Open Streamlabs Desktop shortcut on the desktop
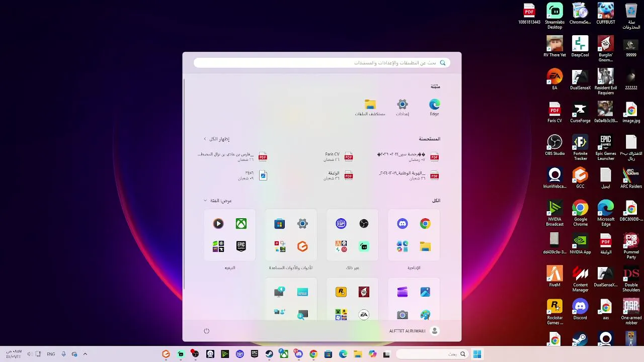 coord(554,16)
